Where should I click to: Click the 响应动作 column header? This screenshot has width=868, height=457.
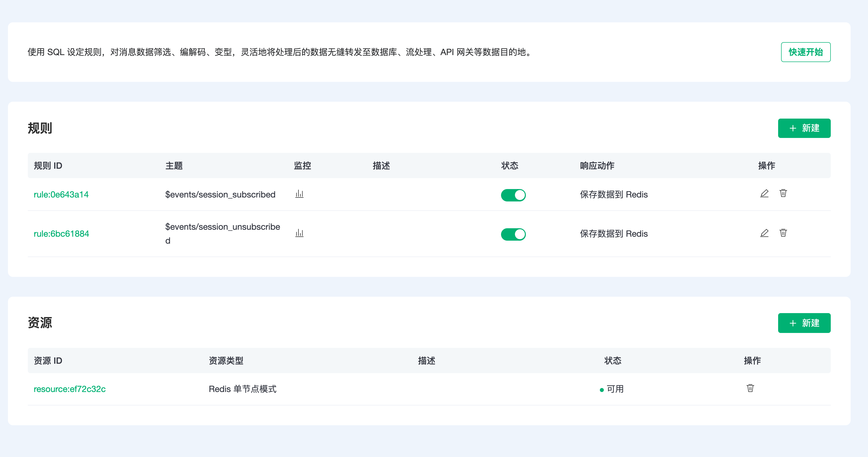[597, 166]
